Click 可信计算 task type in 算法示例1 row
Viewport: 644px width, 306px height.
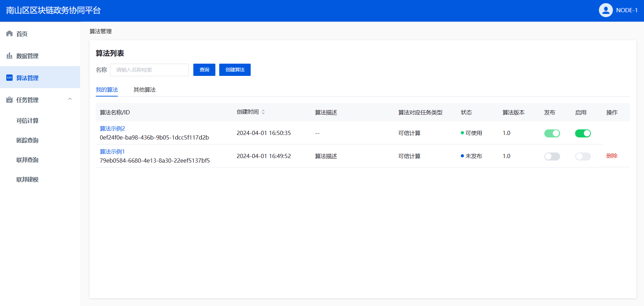click(409, 156)
